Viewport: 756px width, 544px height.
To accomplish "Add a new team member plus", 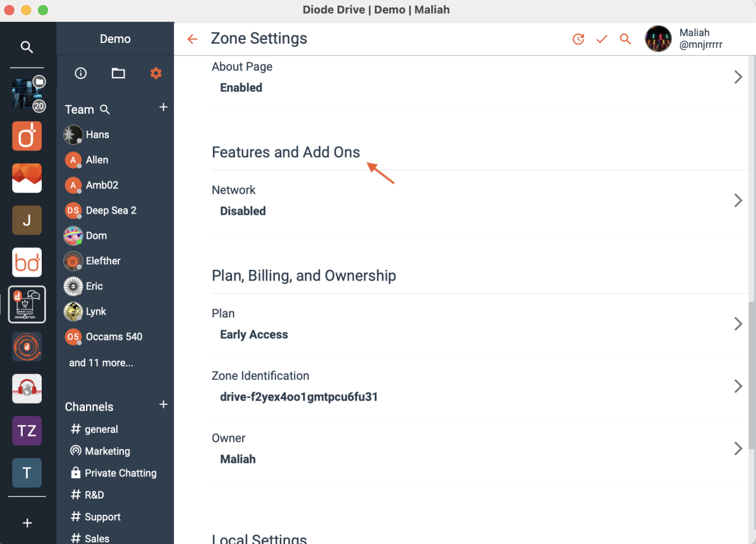I will [164, 107].
